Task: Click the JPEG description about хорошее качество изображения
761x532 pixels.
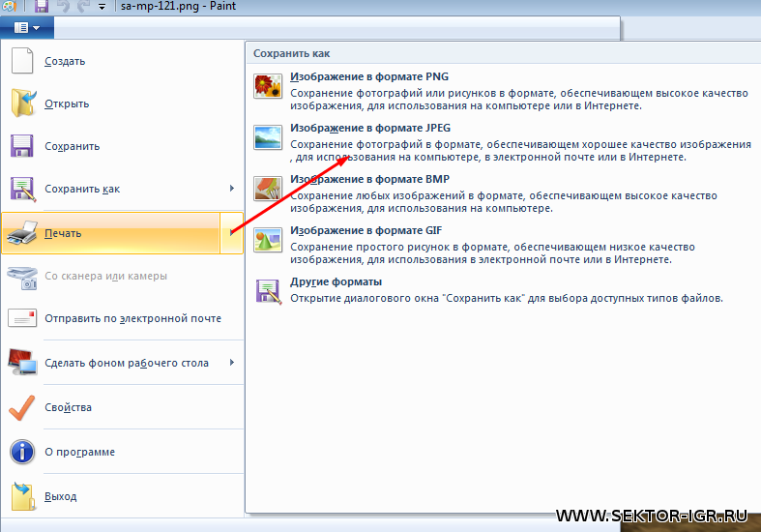Action: (521, 151)
